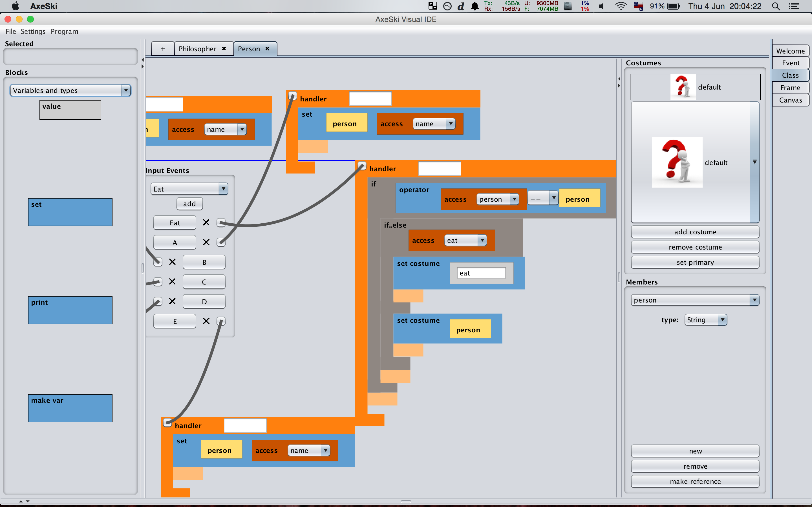812x507 pixels.
Task: Open the Program menu
Action: tap(64, 32)
